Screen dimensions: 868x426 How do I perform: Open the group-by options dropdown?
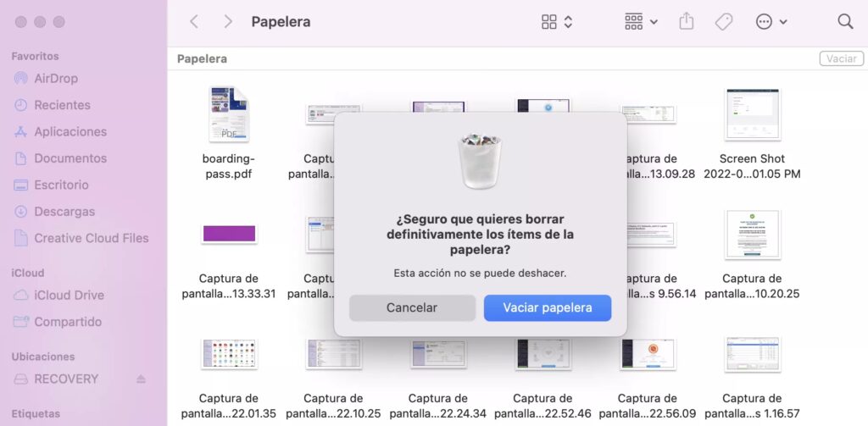640,22
